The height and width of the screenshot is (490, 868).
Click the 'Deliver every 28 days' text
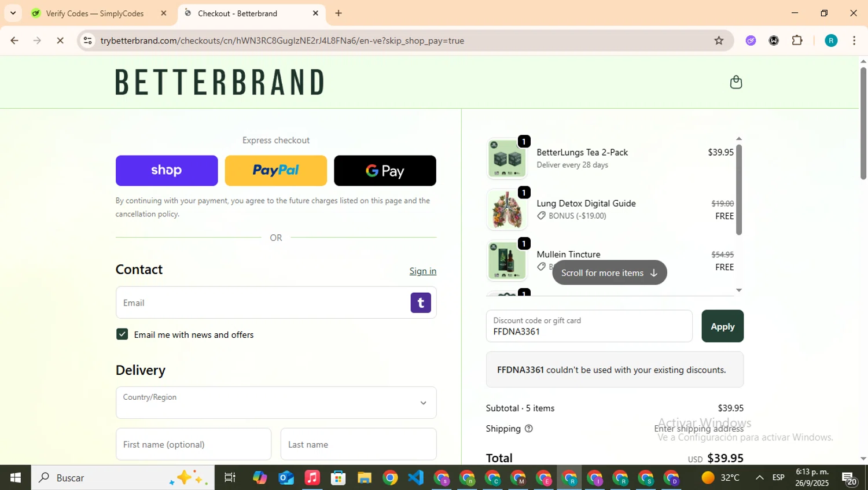[572, 165]
